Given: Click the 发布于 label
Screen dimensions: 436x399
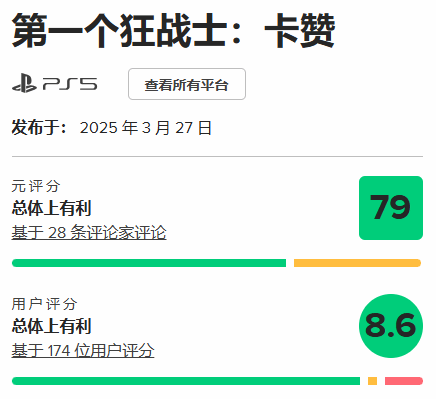Looking at the screenshot, I should click(x=39, y=128).
